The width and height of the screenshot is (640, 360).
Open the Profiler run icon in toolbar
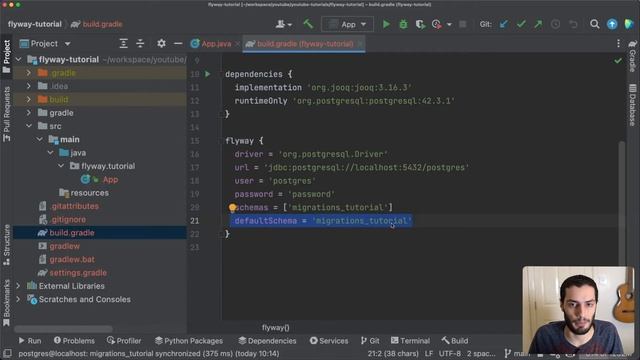click(436, 24)
